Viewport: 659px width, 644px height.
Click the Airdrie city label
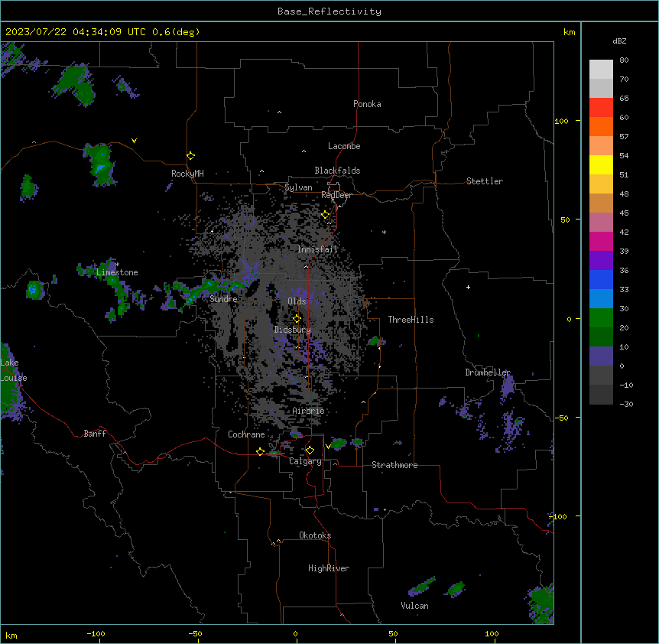(x=308, y=411)
